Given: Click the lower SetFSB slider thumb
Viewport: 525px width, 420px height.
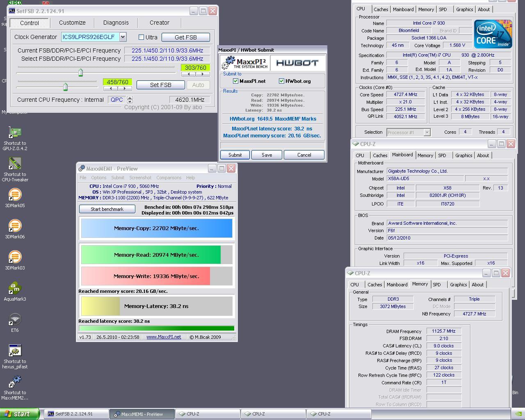Looking at the screenshot, I should click(65, 87).
